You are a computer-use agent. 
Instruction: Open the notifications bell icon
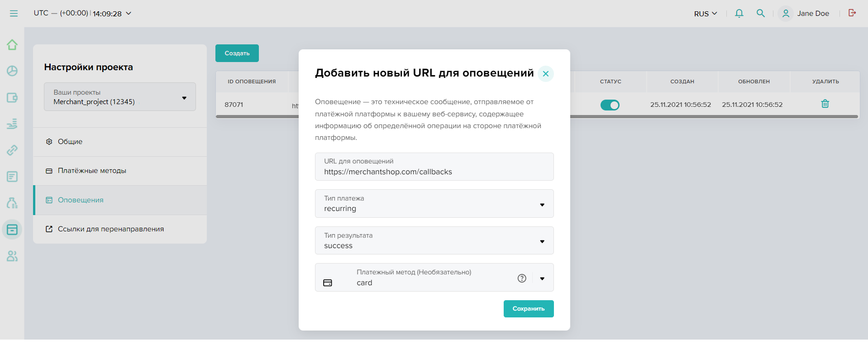point(739,14)
